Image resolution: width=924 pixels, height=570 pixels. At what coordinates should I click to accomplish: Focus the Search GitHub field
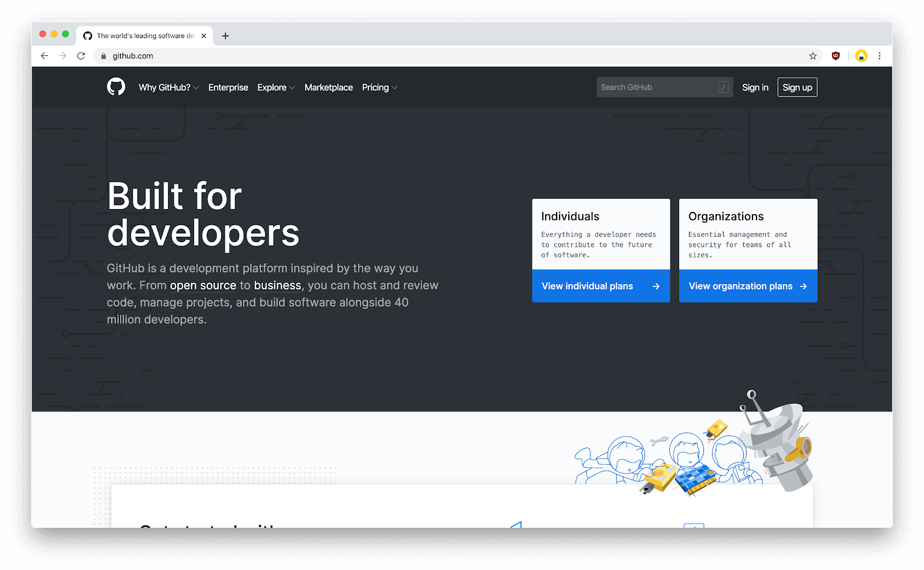click(665, 87)
